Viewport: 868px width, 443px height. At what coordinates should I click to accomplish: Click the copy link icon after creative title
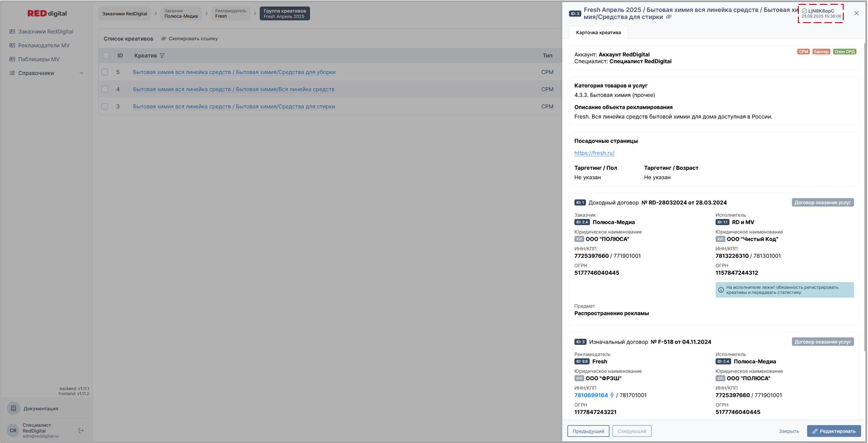pos(669,17)
